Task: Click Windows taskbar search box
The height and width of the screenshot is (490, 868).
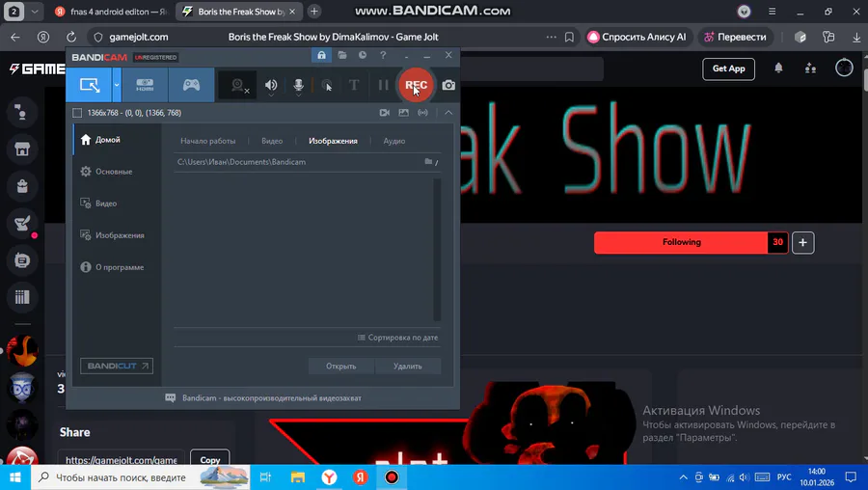Action: [141, 477]
